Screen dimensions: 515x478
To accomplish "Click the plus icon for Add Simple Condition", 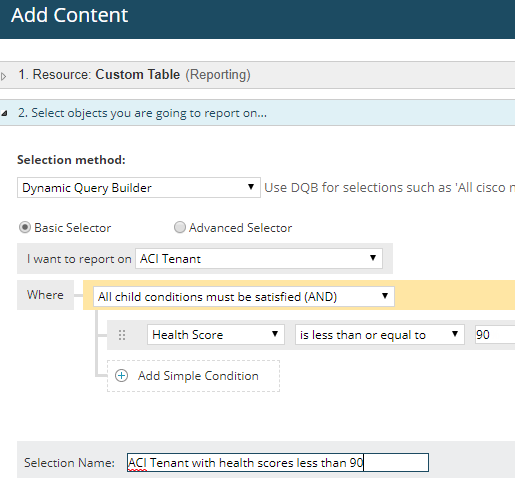I will 121,376.
